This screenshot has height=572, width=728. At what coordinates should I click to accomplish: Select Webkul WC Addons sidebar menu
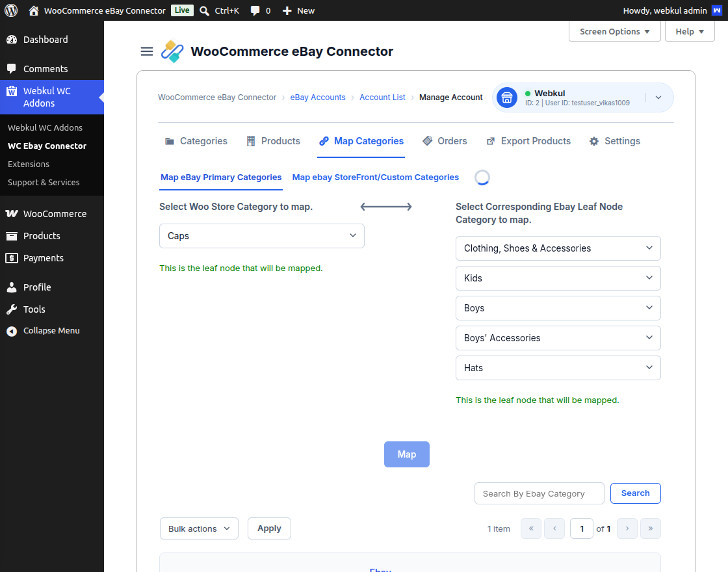point(52,97)
